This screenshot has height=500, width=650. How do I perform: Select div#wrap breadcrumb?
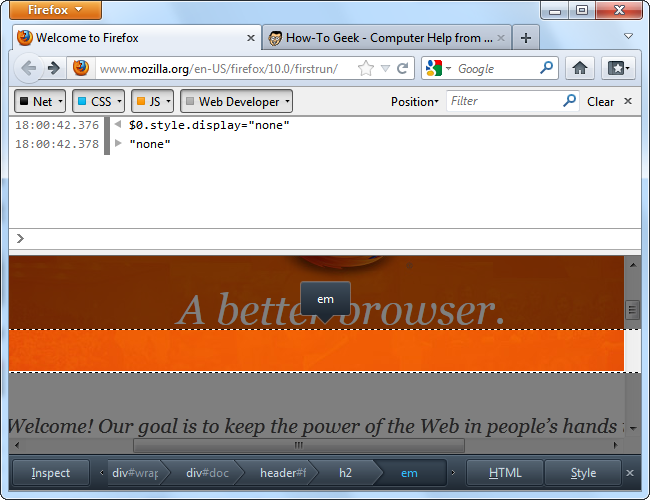pyautogui.click(x=135, y=473)
